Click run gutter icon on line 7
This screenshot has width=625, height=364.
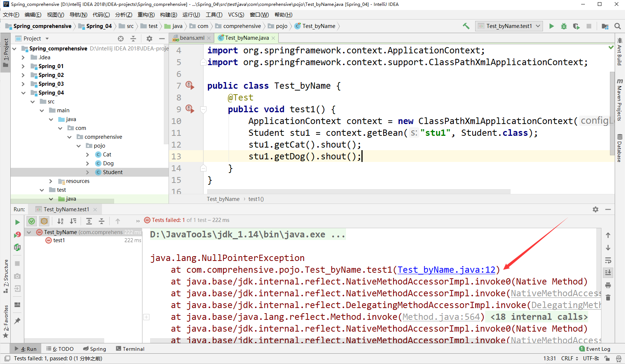pos(190,85)
